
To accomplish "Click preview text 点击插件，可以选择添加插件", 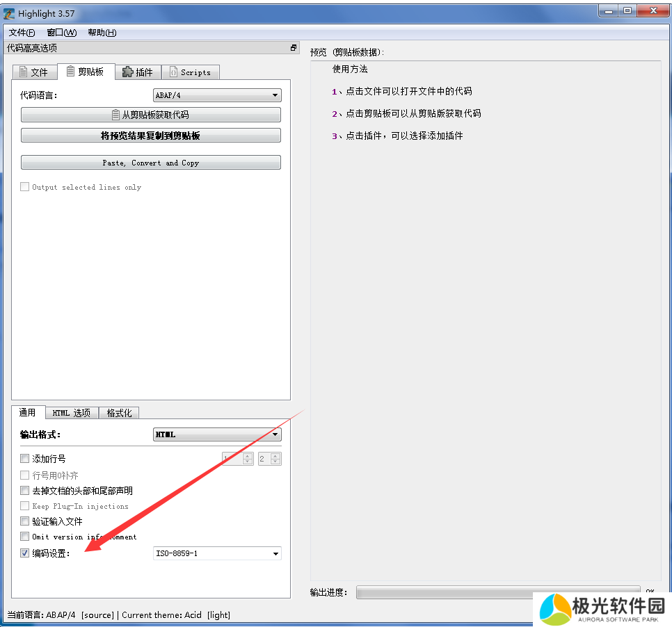I will tap(404, 136).
